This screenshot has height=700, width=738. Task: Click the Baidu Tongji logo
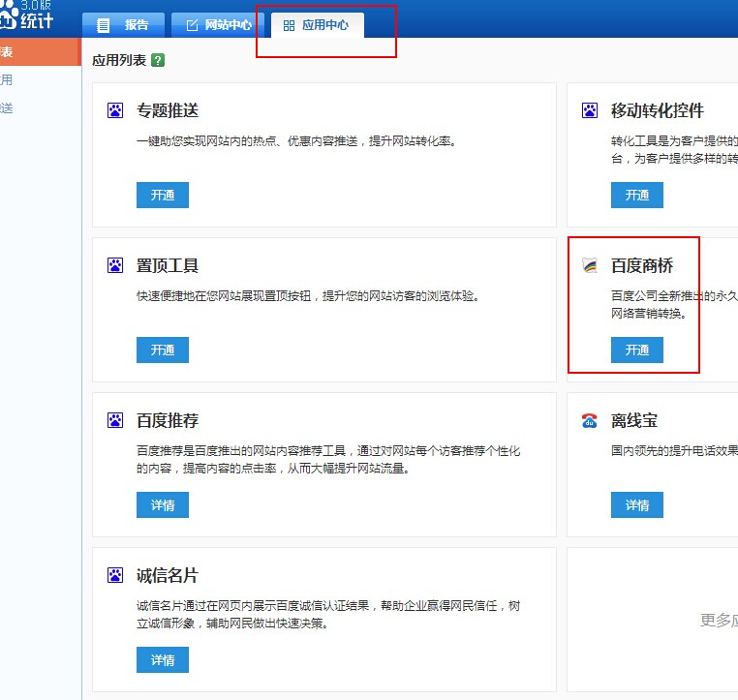pyautogui.click(x=27, y=15)
